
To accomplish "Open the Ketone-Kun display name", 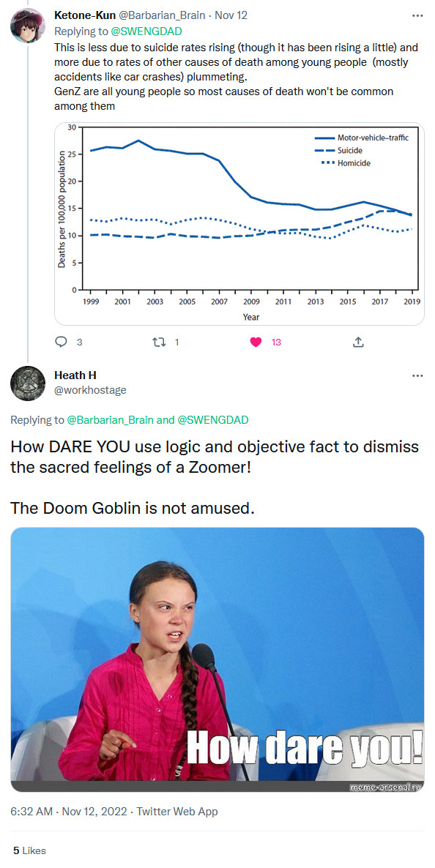I will pyautogui.click(x=85, y=15).
